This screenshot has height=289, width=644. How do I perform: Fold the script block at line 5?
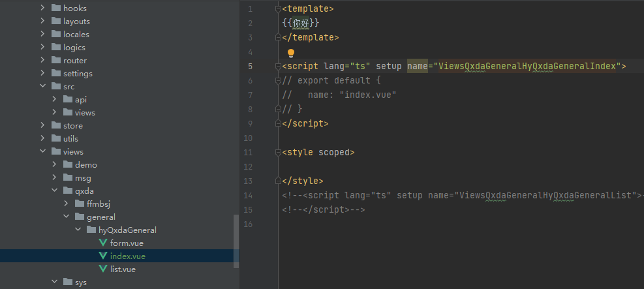[x=278, y=66]
